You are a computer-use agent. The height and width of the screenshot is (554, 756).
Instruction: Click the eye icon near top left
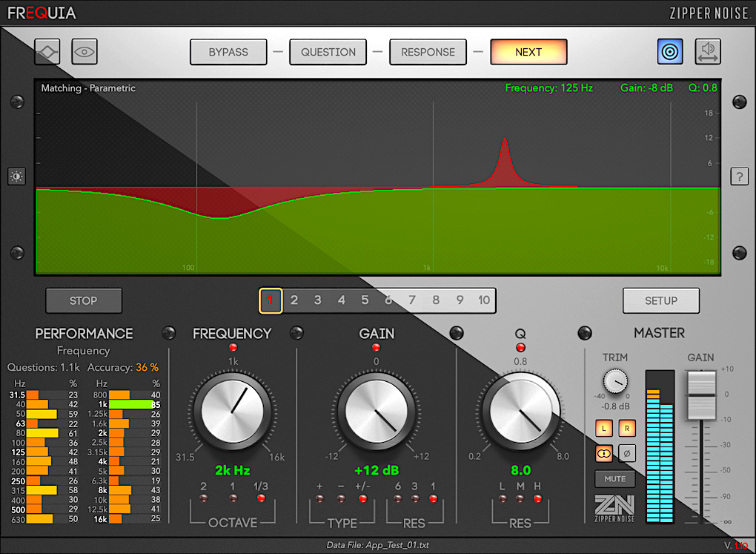[84, 52]
